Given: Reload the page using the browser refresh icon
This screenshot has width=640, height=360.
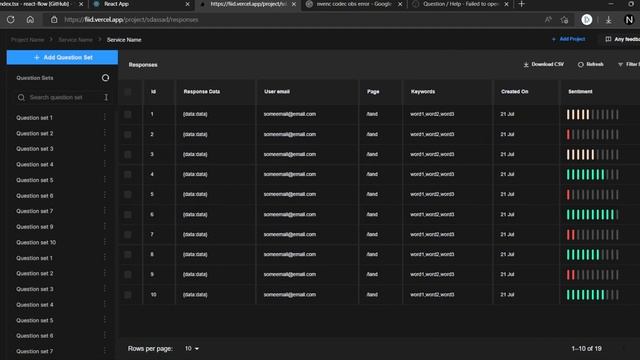Looking at the screenshot, I should [11, 20].
